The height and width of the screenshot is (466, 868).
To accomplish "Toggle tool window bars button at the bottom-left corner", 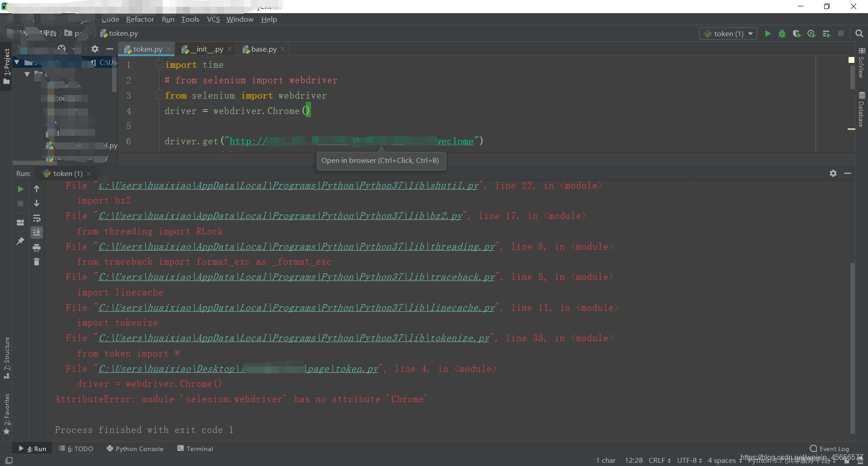I will [x=9, y=460].
